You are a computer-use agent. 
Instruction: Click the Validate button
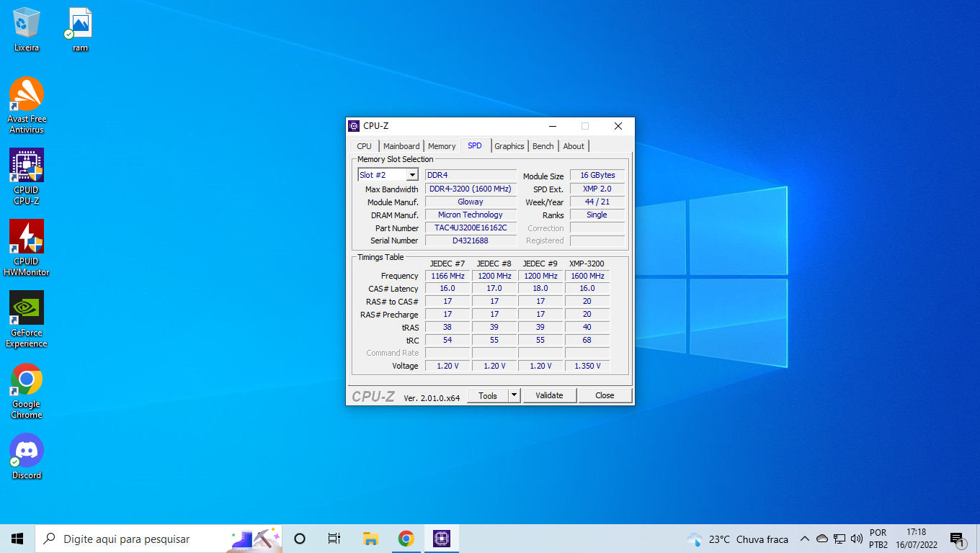pyautogui.click(x=549, y=395)
